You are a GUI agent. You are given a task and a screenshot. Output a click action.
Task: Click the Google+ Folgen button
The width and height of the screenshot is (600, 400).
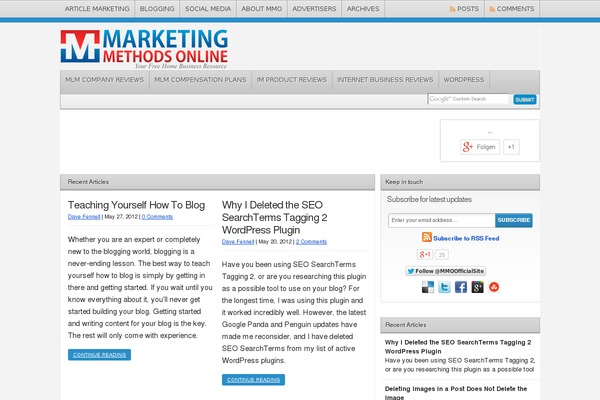click(480, 147)
